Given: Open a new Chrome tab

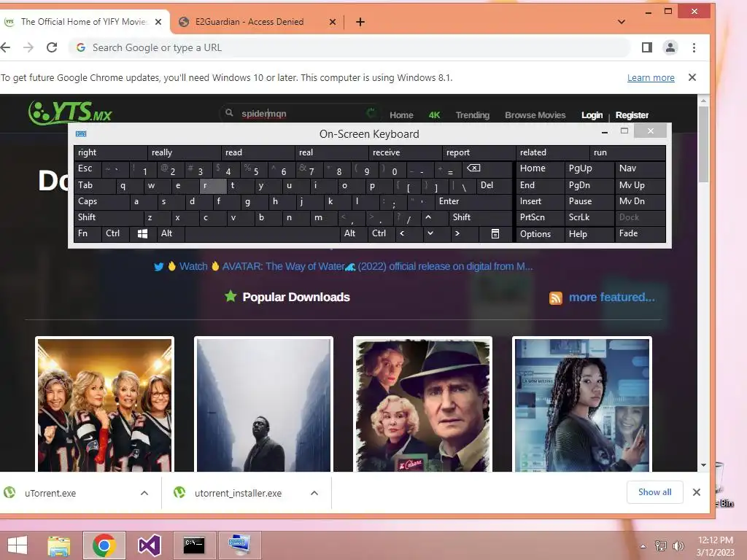Looking at the screenshot, I should pyautogui.click(x=360, y=22).
